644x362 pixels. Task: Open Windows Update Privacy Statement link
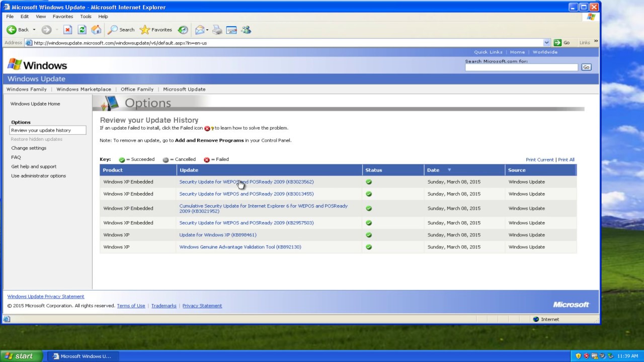point(46,297)
